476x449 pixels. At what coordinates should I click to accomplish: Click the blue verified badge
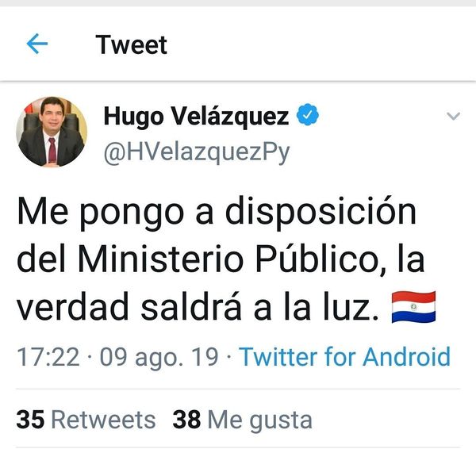[308, 115]
